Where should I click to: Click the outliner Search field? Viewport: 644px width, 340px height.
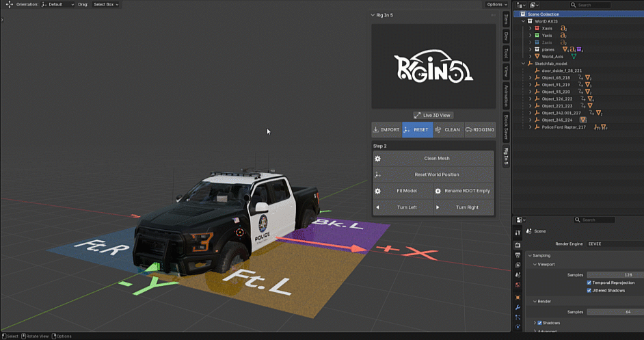coord(590,5)
